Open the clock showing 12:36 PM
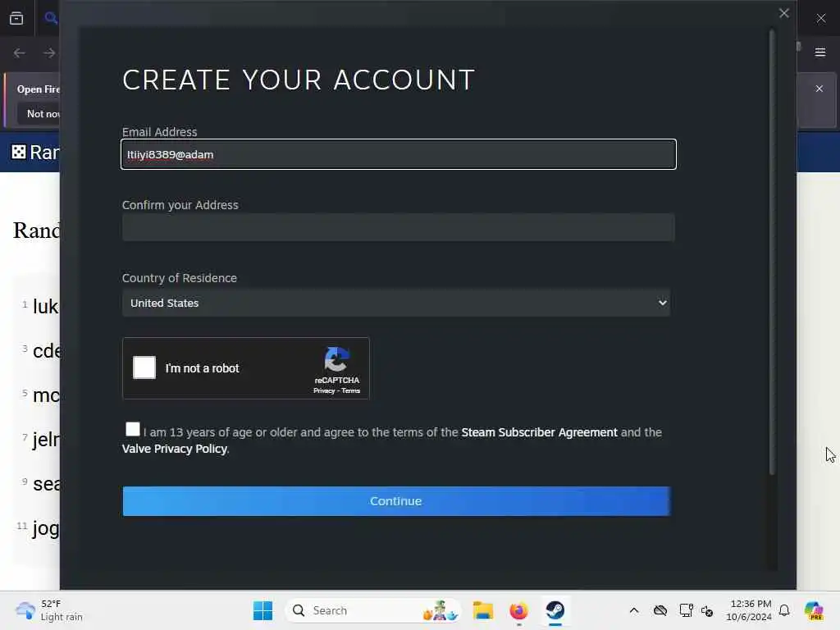The image size is (840, 630). [749, 610]
